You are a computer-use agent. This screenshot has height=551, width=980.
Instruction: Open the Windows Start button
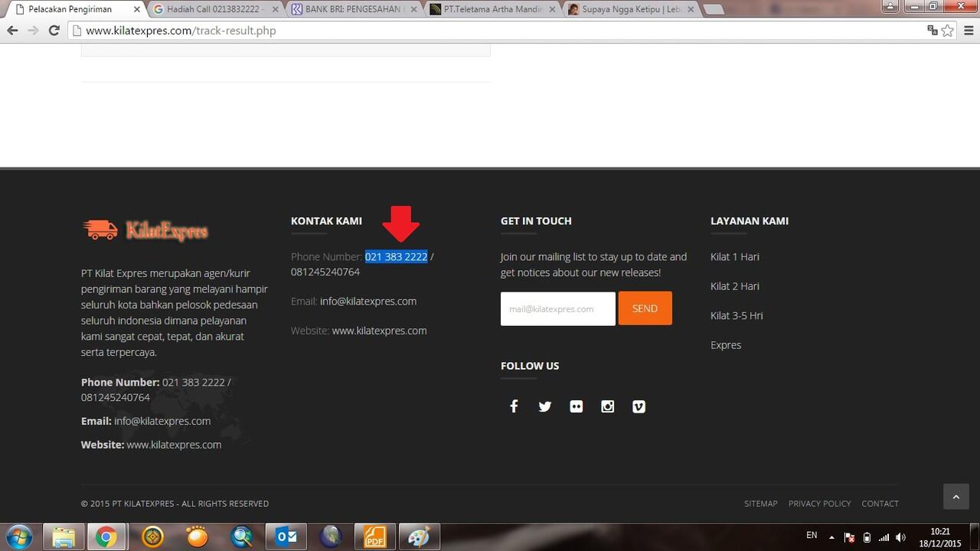coord(18,537)
